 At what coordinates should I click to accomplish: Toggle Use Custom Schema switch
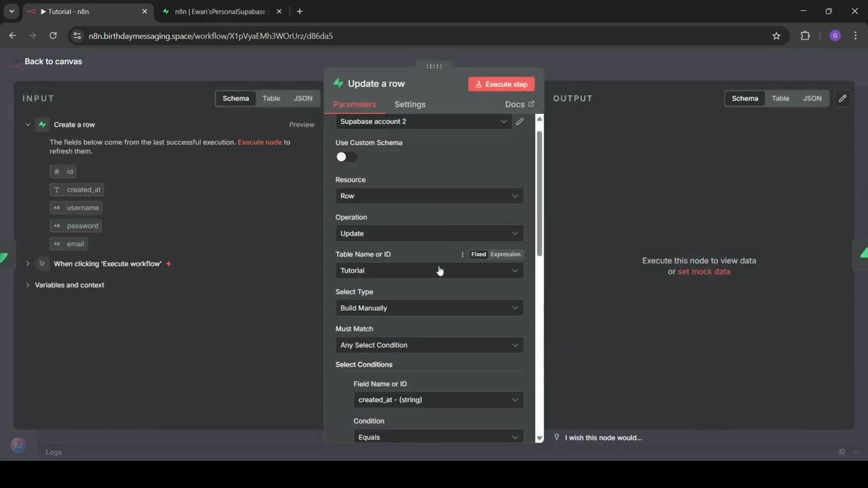[x=346, y=157]
